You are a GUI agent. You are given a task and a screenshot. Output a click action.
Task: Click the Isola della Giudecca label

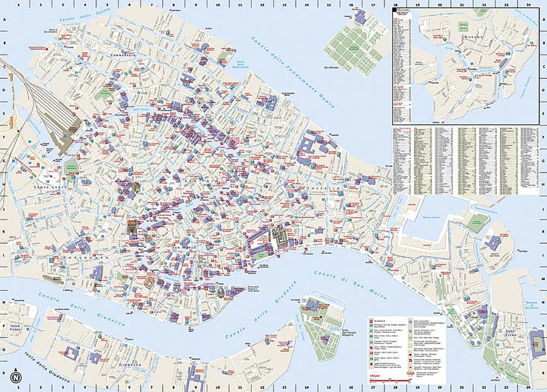coord(47,365)
